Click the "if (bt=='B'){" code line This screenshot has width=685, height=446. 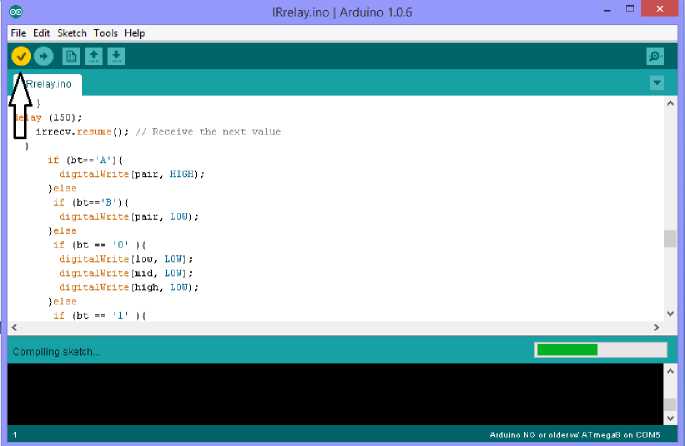tap(91, 202)
